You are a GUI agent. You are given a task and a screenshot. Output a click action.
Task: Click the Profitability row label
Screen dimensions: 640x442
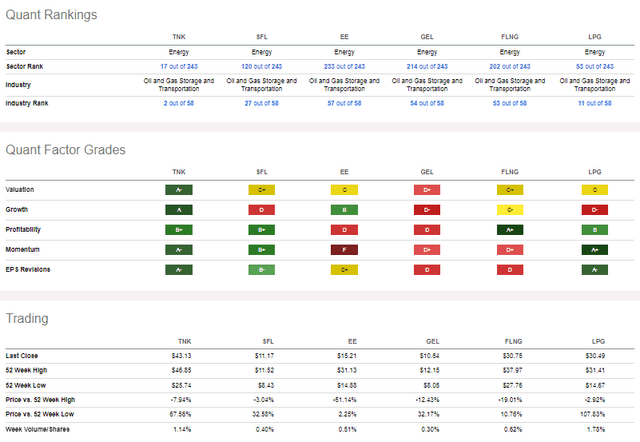[x=23, y=230]
